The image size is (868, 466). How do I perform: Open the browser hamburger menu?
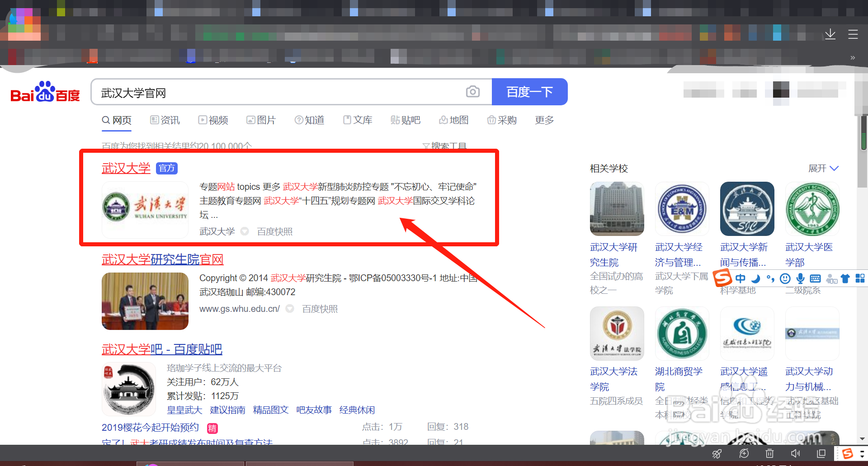point(853,34)
